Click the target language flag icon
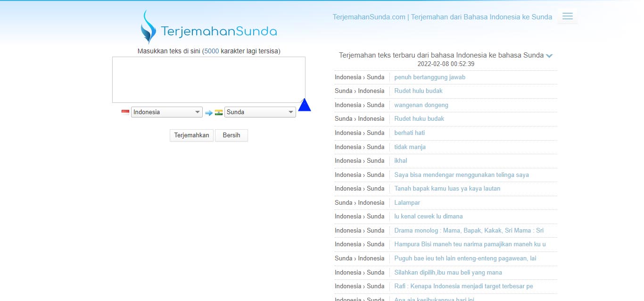 pos(219,112)
